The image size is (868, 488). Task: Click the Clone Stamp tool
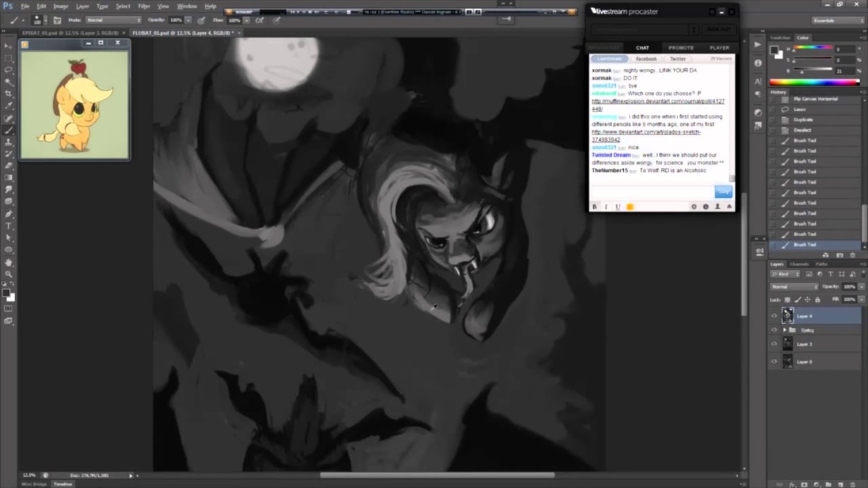(x=9, y=142)
